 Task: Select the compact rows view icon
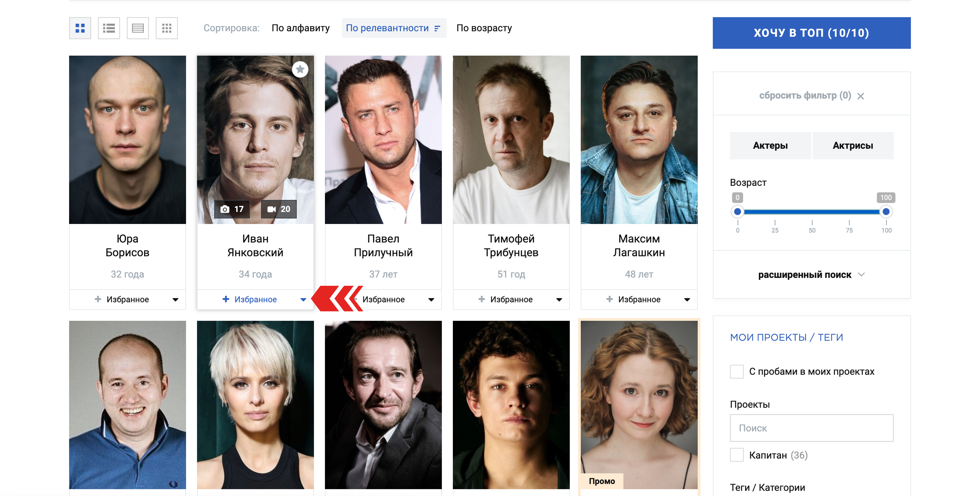pos(138,28)
